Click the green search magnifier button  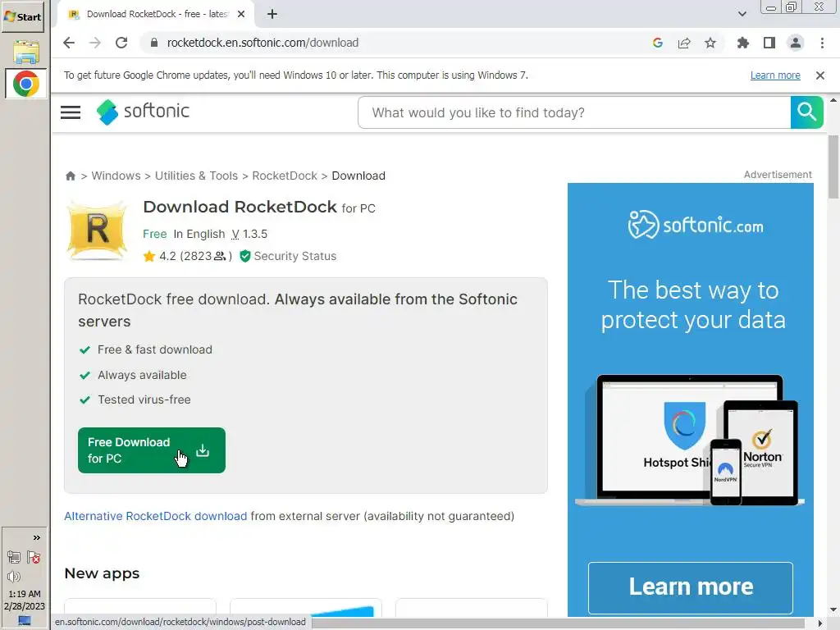(x=807, y=112)
